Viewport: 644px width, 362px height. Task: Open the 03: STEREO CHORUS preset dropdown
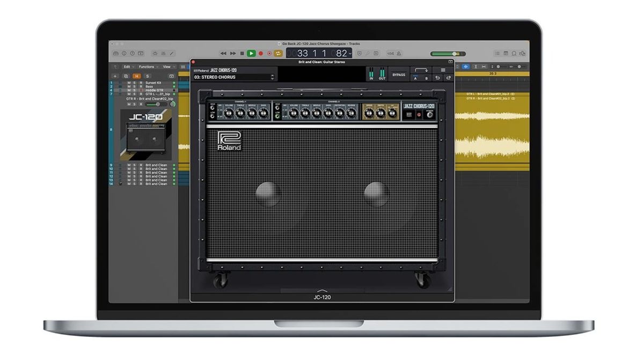point(233,77)
